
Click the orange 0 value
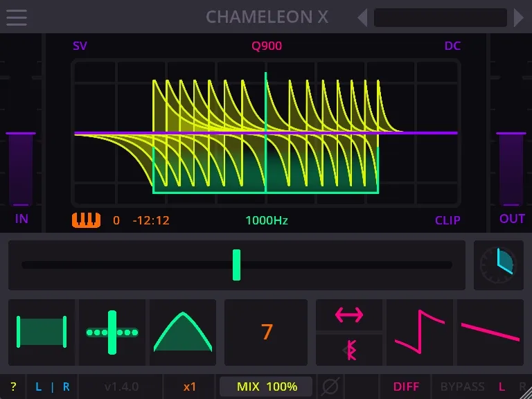click(x=116, y=220)
